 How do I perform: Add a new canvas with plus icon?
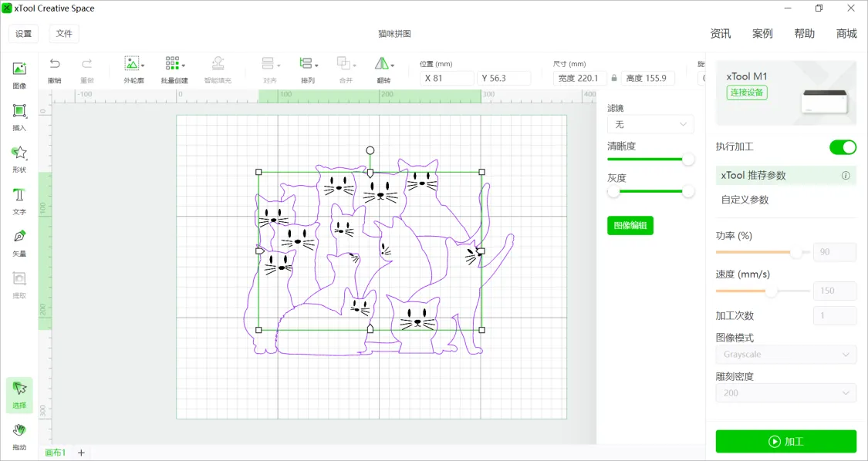(x=81, y=453)
